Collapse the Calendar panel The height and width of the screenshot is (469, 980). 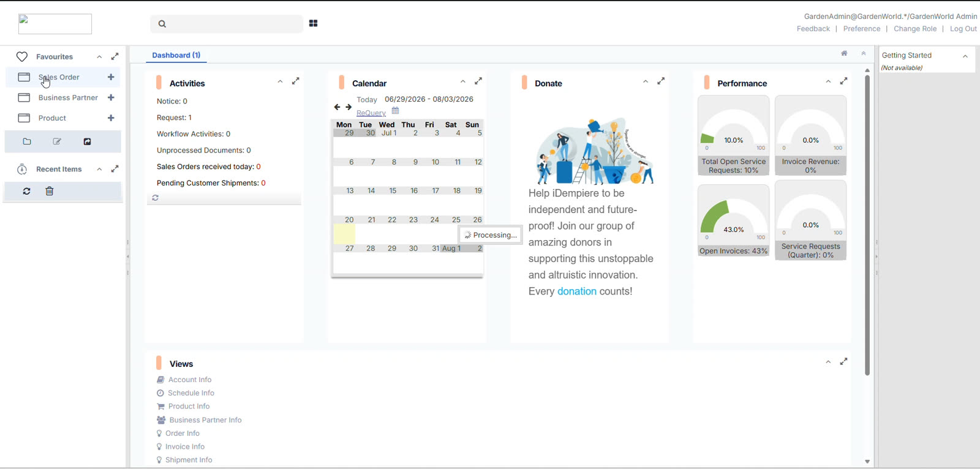tap(463, 81)
